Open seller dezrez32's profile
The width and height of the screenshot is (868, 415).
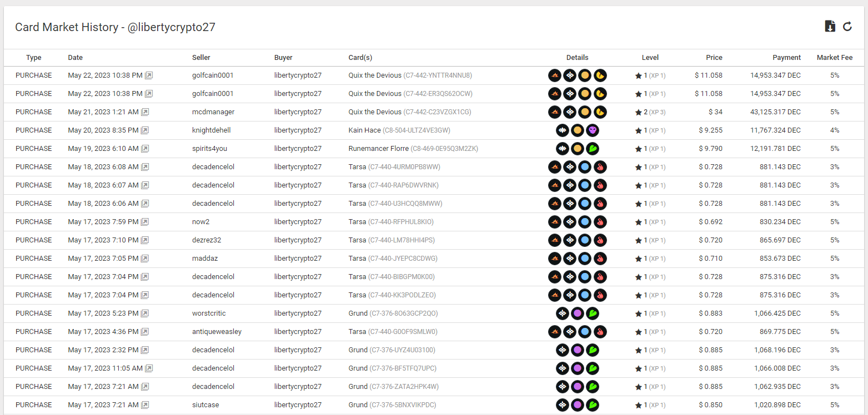207,240
